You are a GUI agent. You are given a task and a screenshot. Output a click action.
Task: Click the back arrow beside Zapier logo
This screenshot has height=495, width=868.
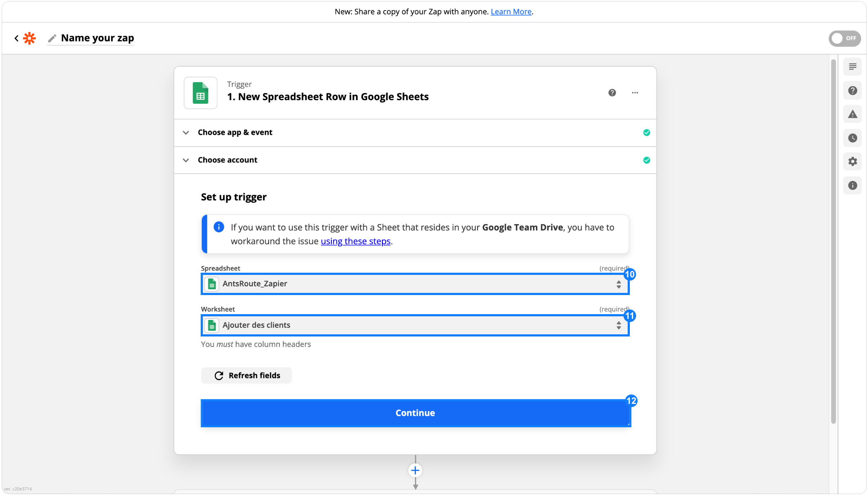pos(17,38)
